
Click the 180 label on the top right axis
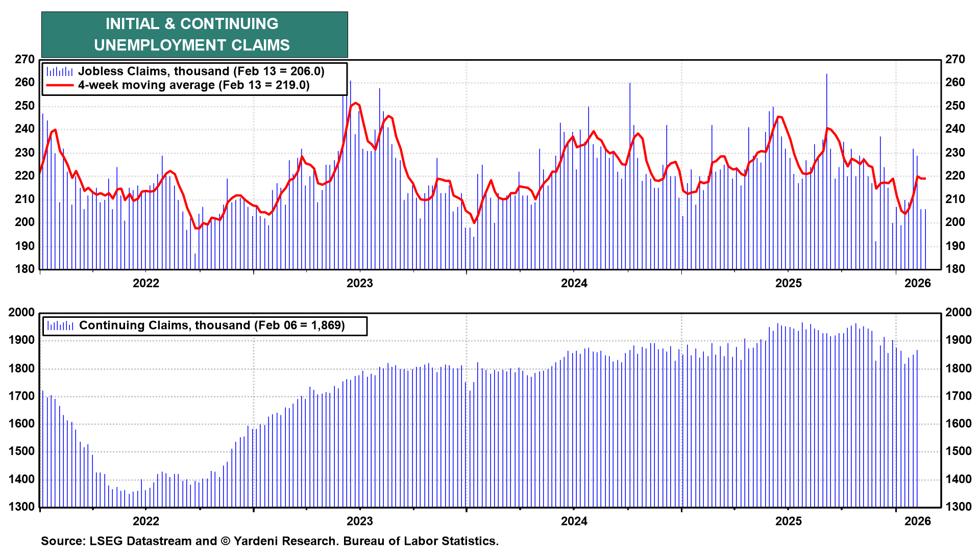(x=955, y=269)
